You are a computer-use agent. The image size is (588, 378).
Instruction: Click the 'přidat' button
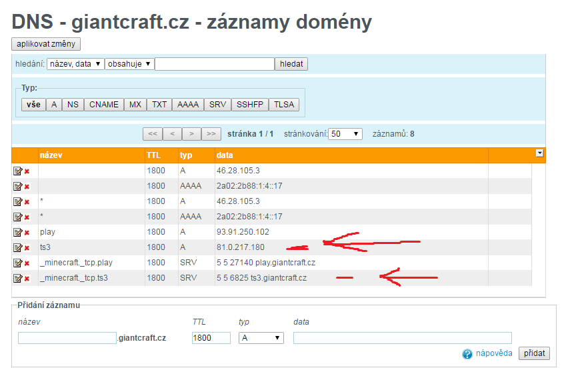click(535, 353)
